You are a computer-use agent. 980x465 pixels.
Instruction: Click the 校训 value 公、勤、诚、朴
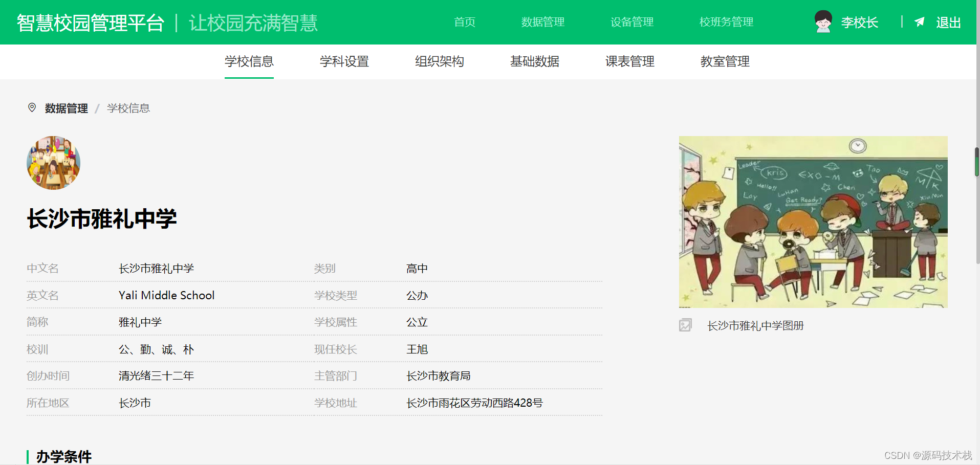(157, 349)
